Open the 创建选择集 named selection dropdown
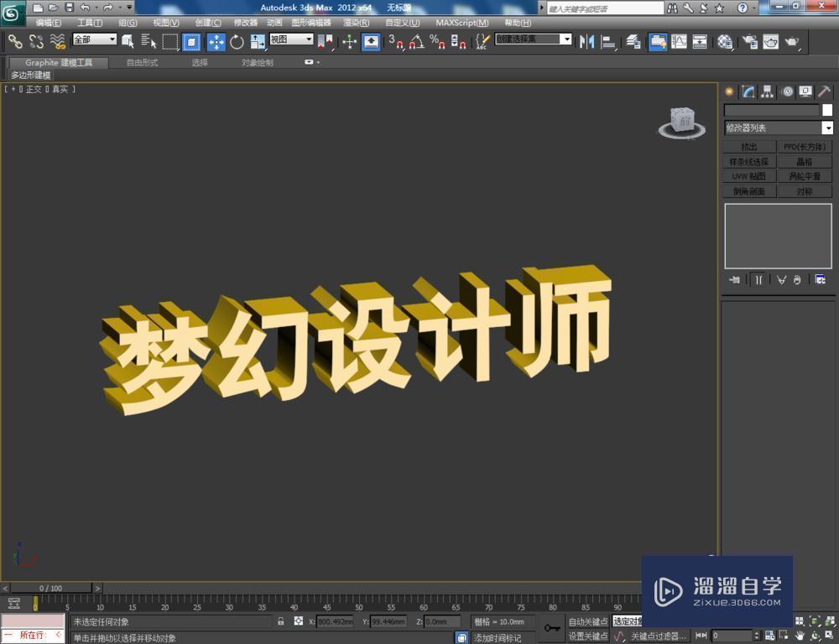839x644 pixels. [566, 39]
